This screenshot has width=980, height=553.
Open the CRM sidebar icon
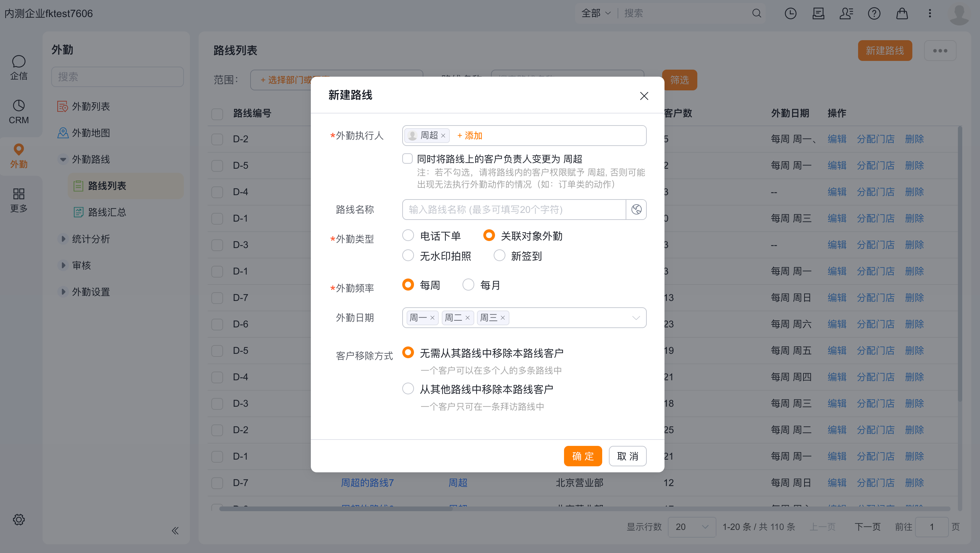coord(19,112)
